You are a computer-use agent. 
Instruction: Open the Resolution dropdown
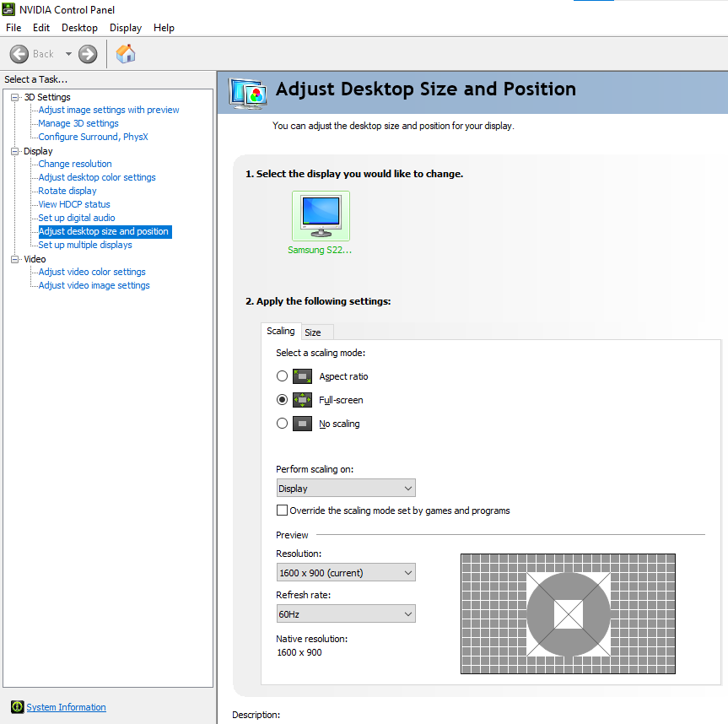click(346, 573)
